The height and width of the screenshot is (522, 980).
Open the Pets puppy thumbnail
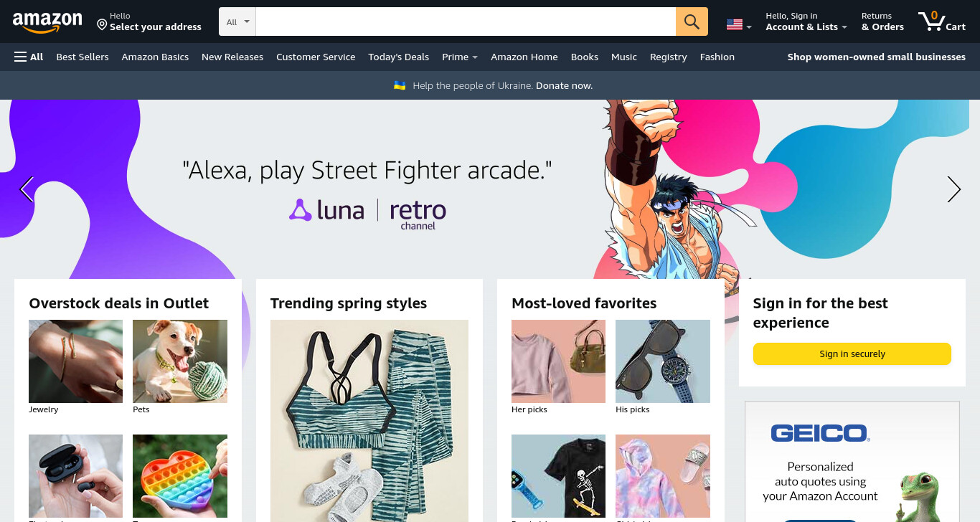click(x=180, y=361)
